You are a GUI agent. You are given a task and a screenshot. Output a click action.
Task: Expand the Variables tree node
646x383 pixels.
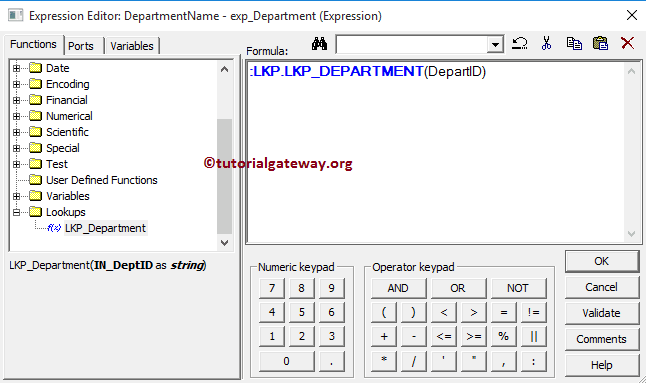tap(16, 196)
